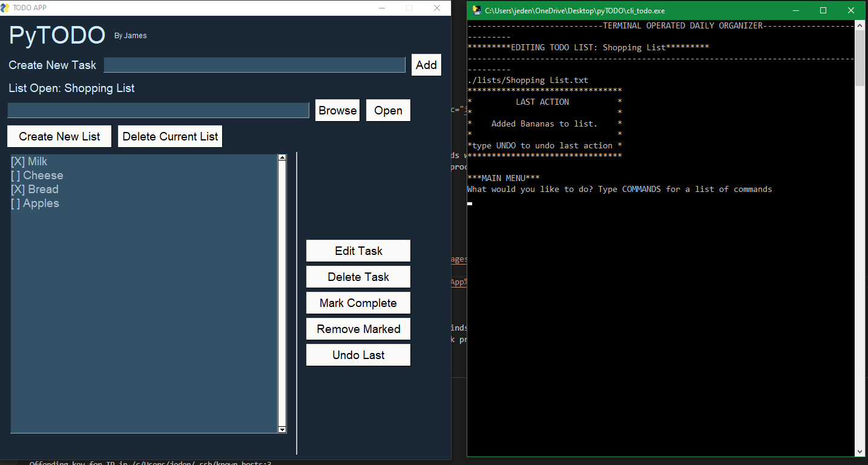The width and height of the screenshot is (868, 465).
Task: Click the cli_todo.exe console window icon
Action: [477, 10]
